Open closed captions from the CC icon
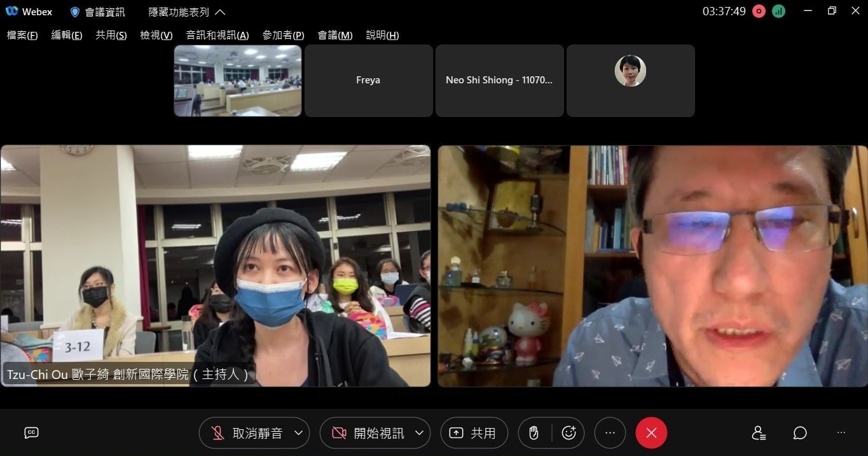Viewport: 868px width, 456px height. pos(31,433)
